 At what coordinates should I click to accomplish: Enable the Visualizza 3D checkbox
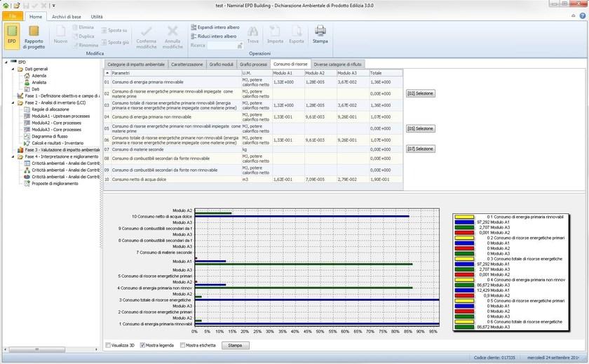[x=108, y=345]
